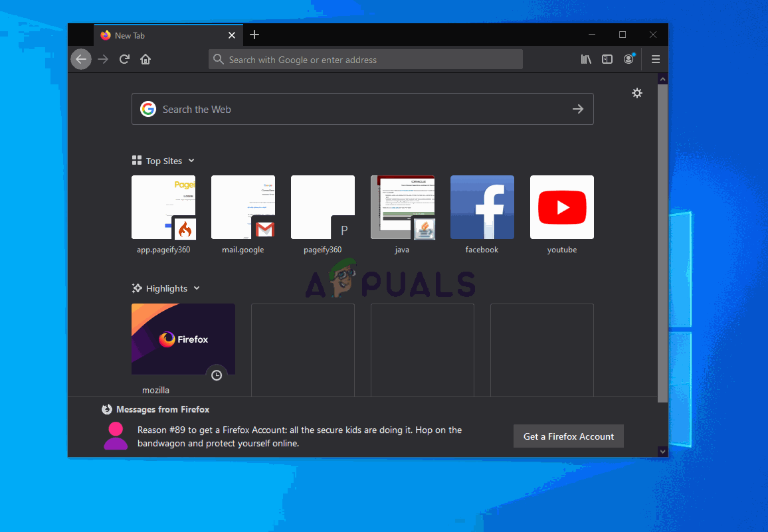This screenshot has height=532, width=768.
Task: Open new tab page settings gear
Action: pos(637,93)
